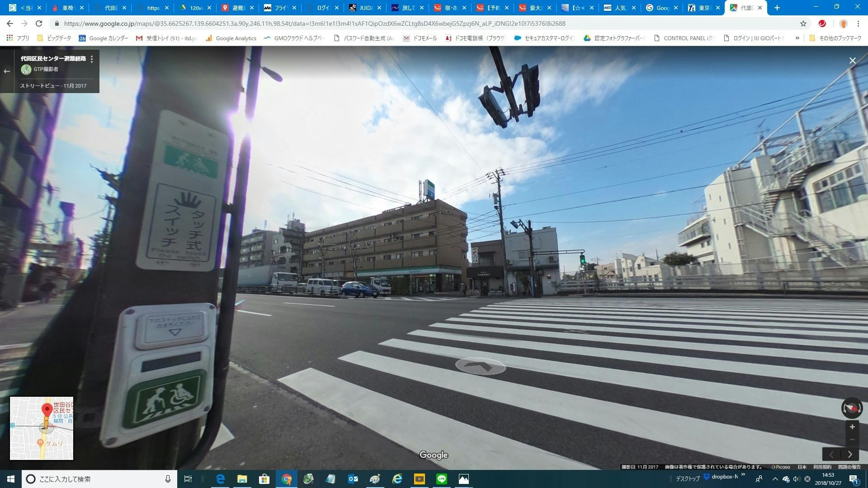Screen dimensions: 868x488
Task: Open the minimap thumbnail
Action: coord(42,428)
